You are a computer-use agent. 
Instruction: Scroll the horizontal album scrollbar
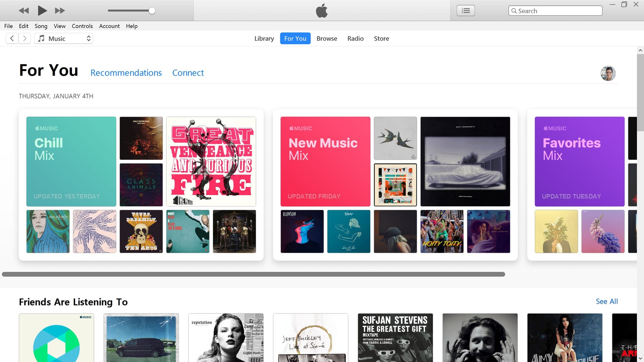(252, 274)
